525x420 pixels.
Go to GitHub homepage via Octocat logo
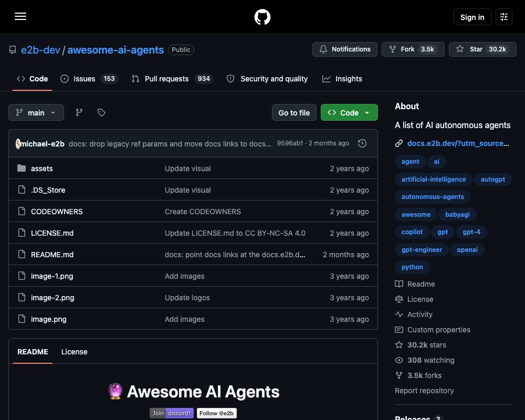click(262, 17)
